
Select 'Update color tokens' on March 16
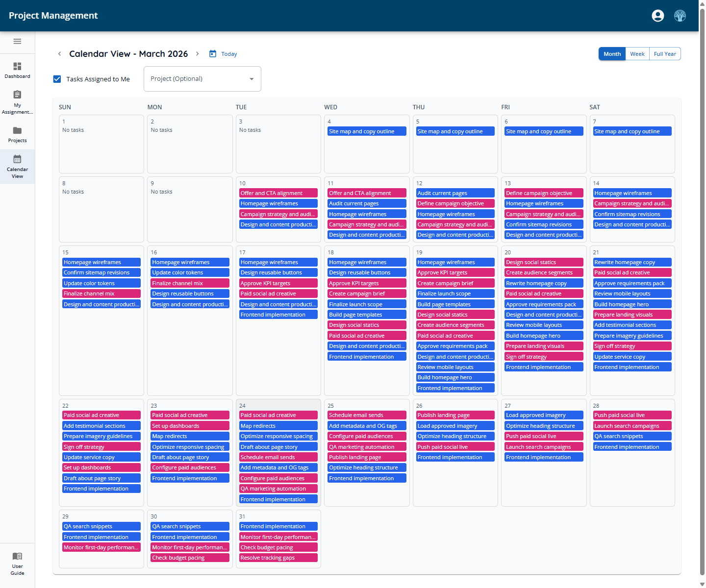coord(190,272)
